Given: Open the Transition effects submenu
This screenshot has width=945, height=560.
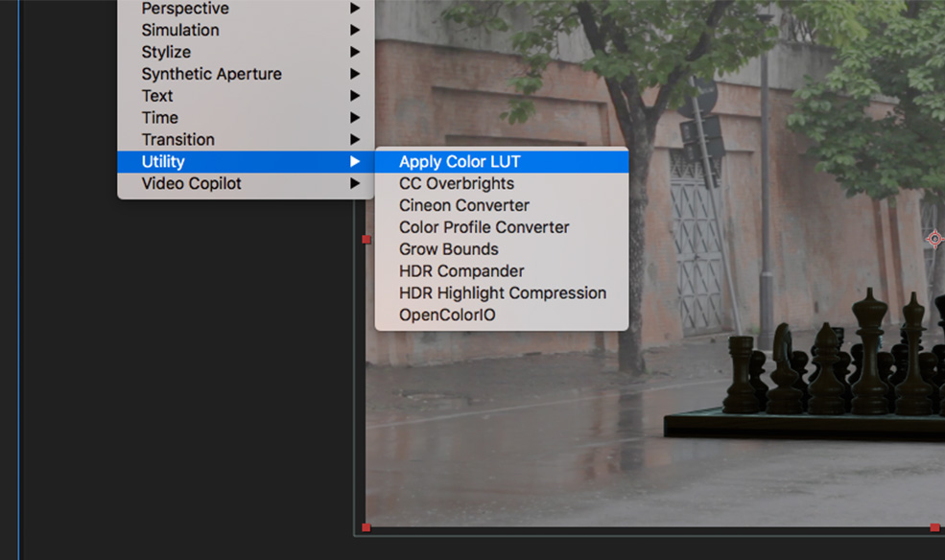Looking at the screenshot, I should pos(246,140).
